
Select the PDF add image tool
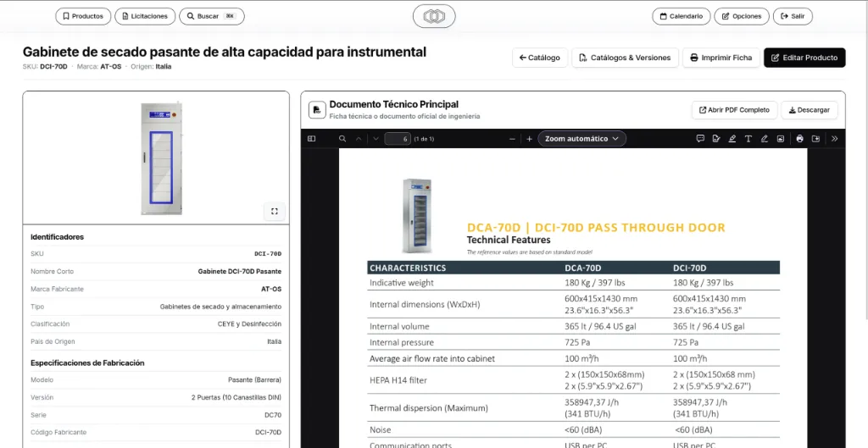(781, 139)
